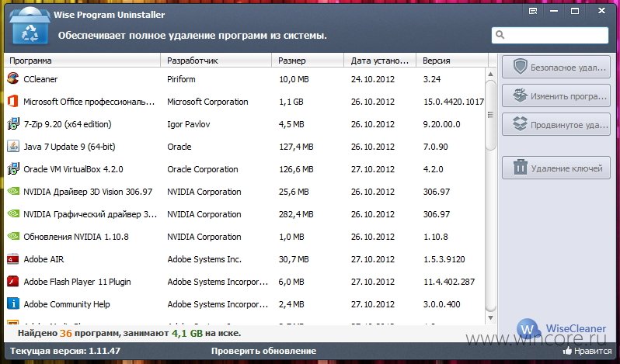Screen dimensions: 620x364
Task: Click the Piriform developer cell
Action: click(x=181, y=79)
